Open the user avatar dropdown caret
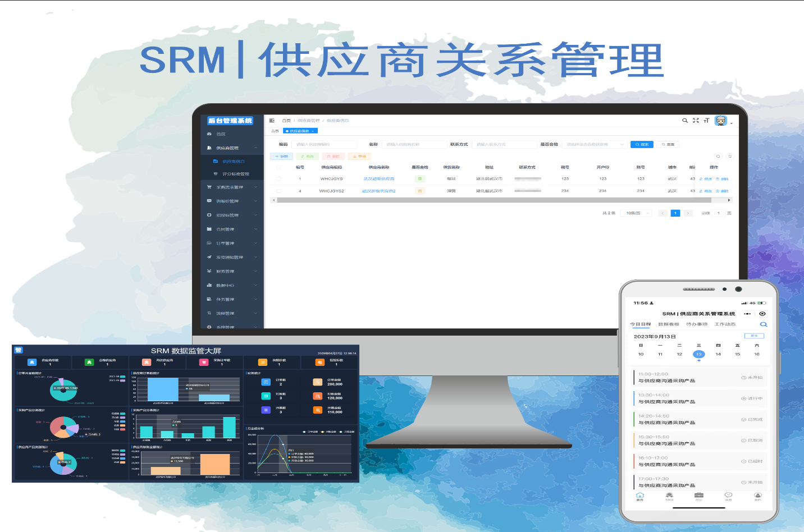This screenshot has height=532, width=804. (x=731, y=123)
